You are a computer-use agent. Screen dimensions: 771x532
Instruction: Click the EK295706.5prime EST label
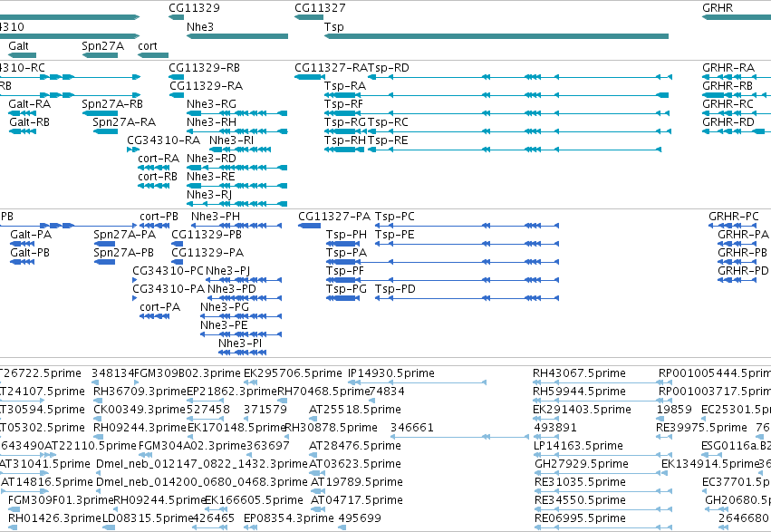pos(293,373)
